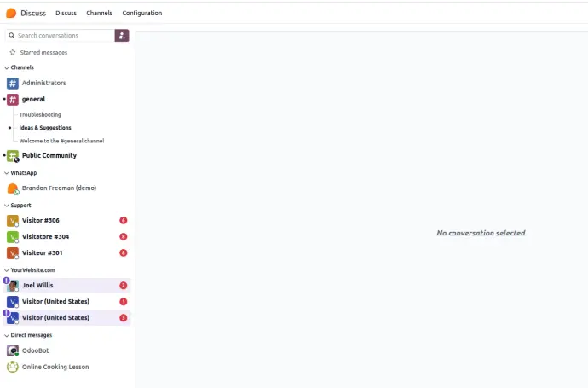Screen dimensions: 588x388
Task: Click the star icon for Starred messages
Action: (x=13, y=52)
